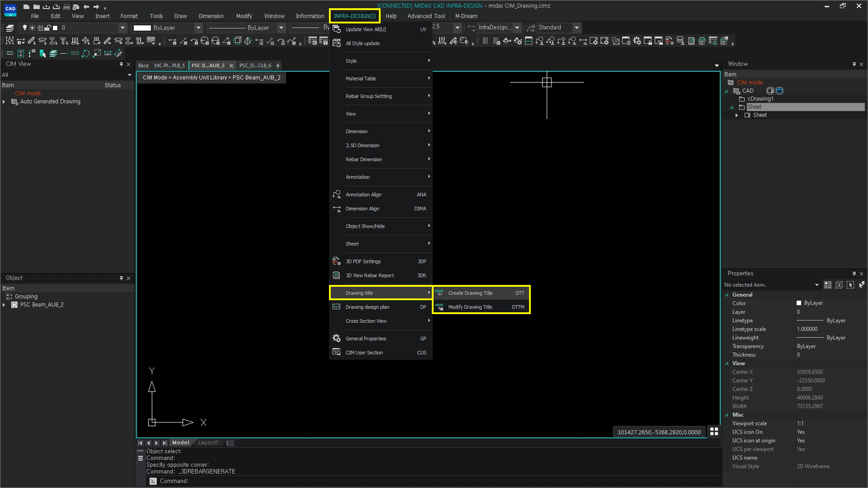Open the File menu

35,16
